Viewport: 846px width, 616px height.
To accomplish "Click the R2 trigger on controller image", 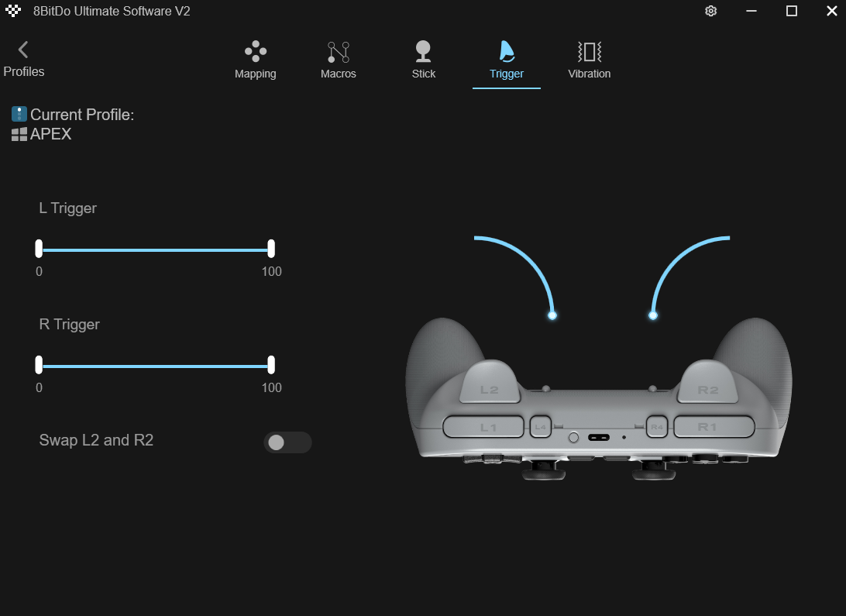I will tap(708, 382).
